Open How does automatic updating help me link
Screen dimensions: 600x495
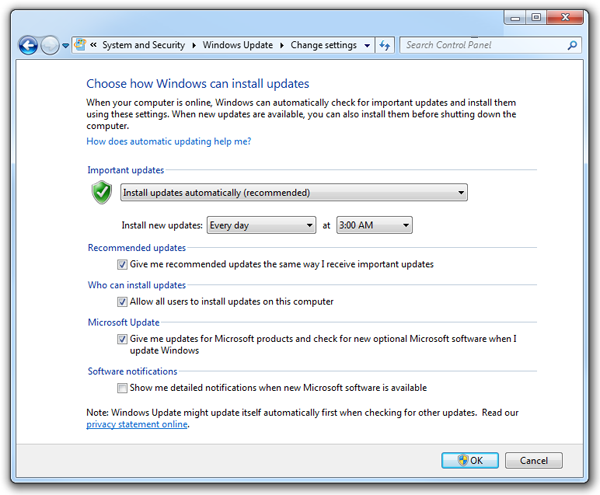(169, 142)
